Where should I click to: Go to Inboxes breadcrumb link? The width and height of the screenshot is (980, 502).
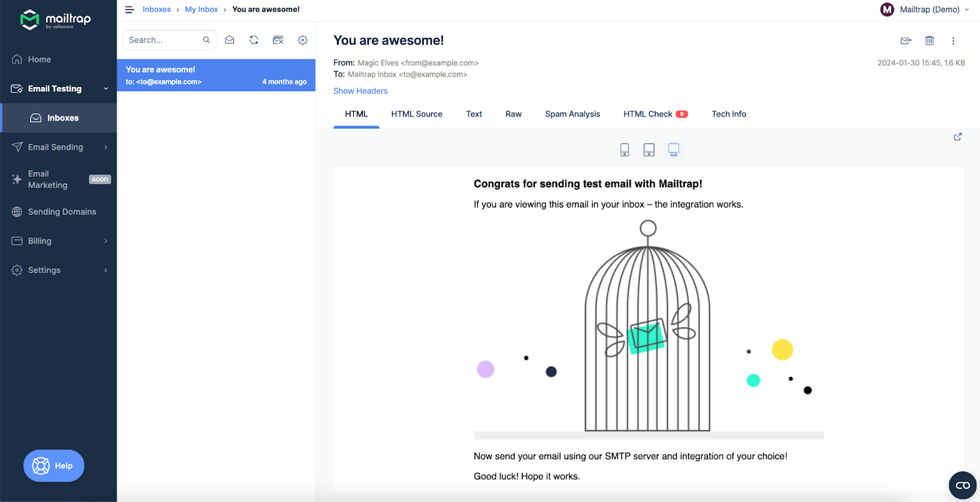(157, 10)
